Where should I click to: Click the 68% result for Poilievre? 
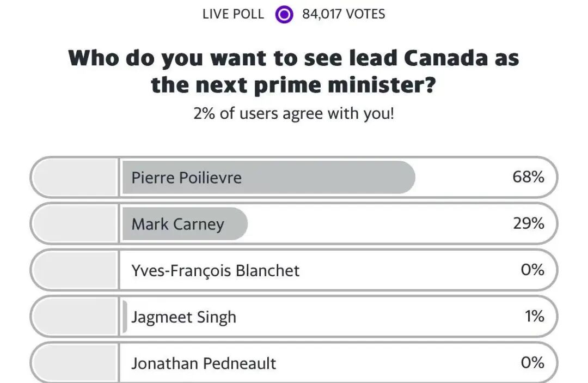528,177
